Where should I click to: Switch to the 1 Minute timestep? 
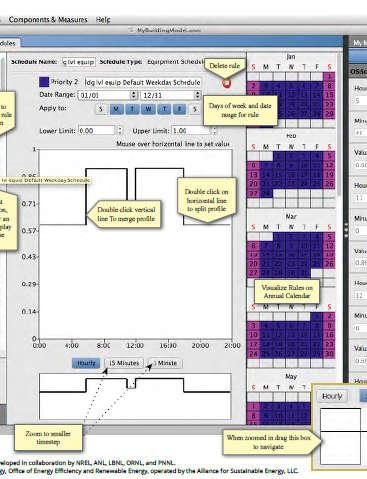165,363
